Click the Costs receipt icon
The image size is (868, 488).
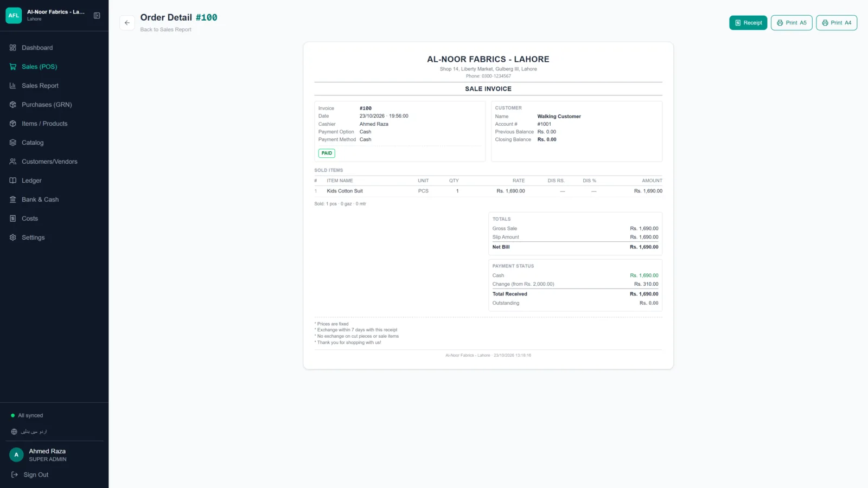(13, 219)
